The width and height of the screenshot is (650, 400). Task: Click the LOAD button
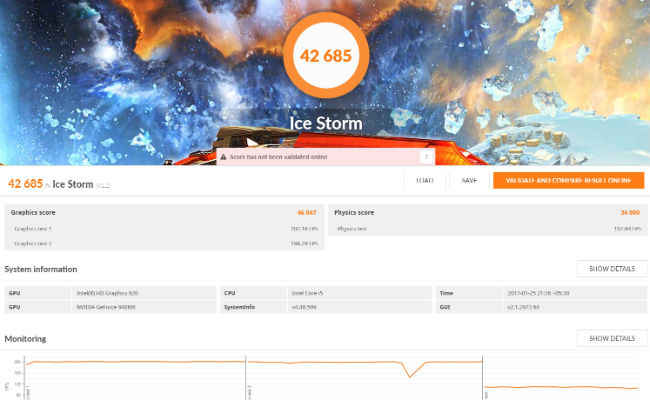click(x=425, y=181)
